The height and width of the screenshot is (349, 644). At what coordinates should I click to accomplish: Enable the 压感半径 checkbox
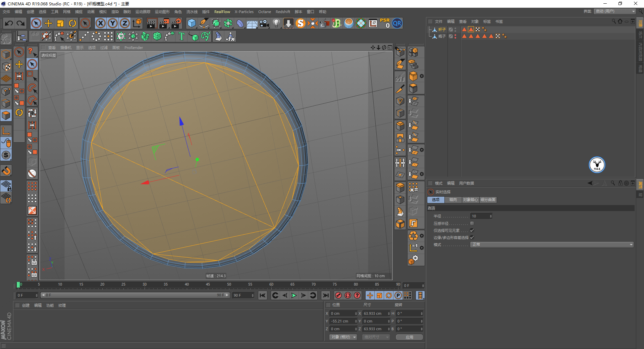(472, 223)
